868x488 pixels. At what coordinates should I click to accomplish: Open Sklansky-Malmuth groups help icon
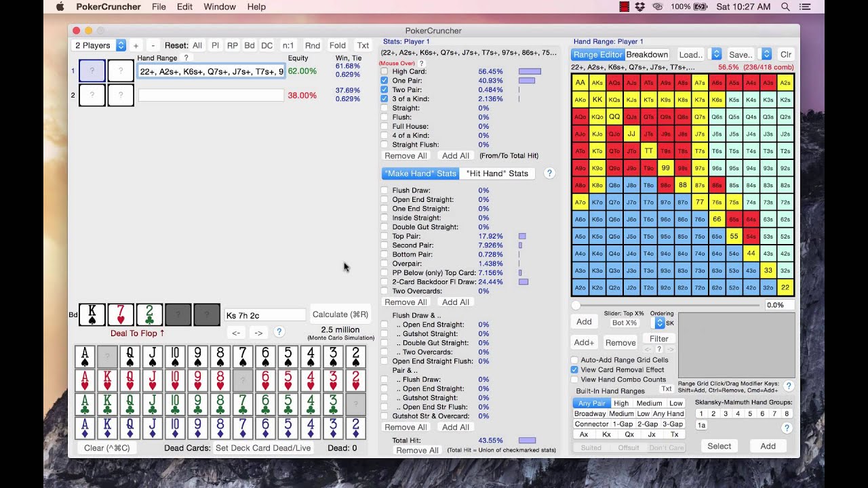coord(787,428)
